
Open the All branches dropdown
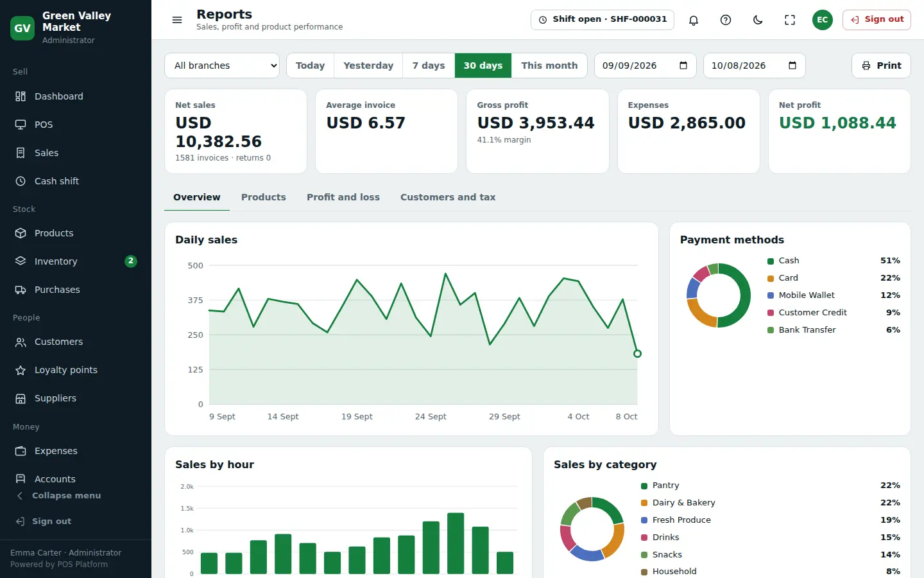click(x=222, y=66)
